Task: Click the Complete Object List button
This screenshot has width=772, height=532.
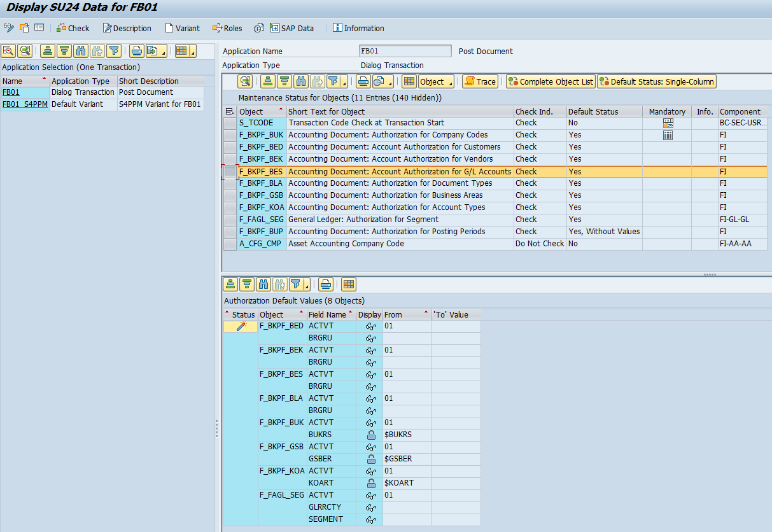Action: coord(550,81)
